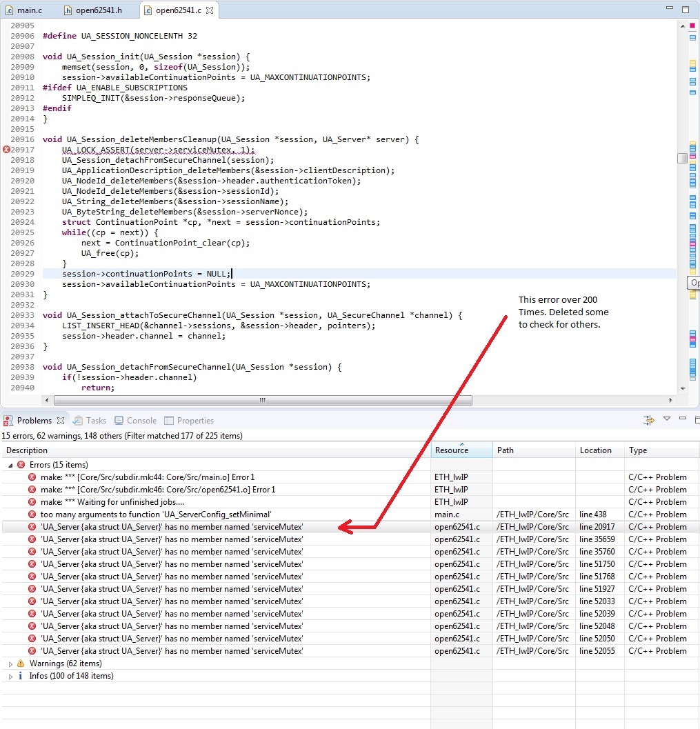
Task: Select the error row for line 35760
Action: pyautogui.click(x=207, y=551)
